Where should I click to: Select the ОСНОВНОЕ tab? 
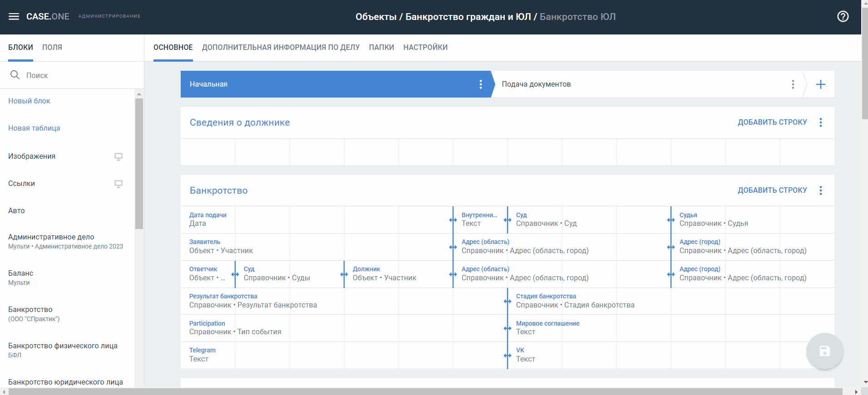tap(173, 47)
